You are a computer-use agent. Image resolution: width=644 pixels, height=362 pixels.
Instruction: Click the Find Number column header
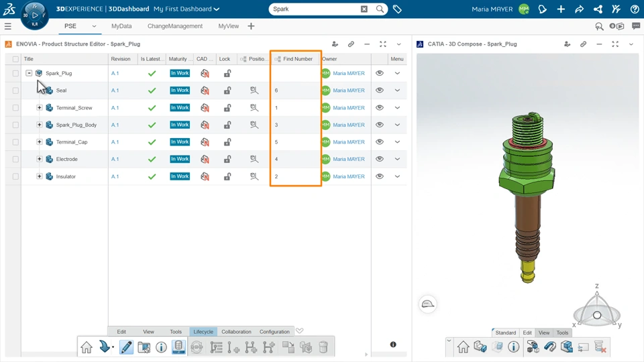coord(295,59)
